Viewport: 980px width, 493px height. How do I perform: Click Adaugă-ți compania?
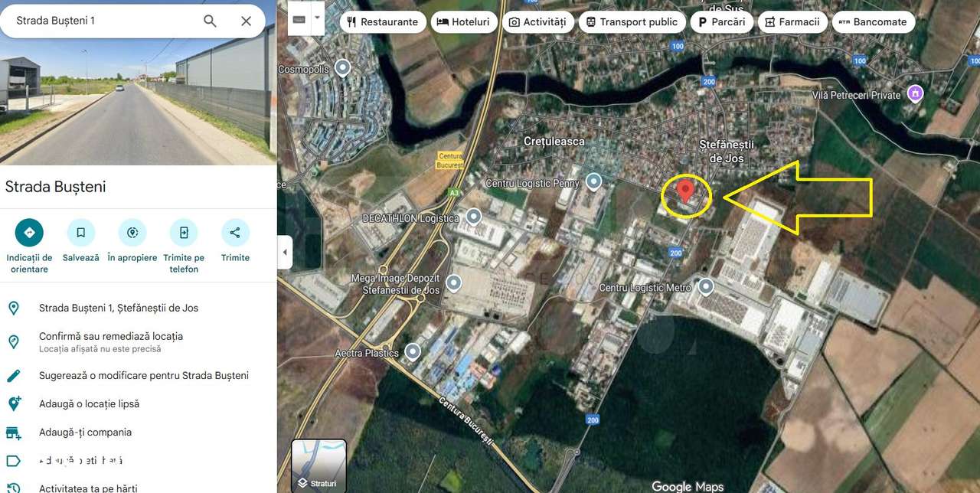pyautogui.click(x=85, y=432)
